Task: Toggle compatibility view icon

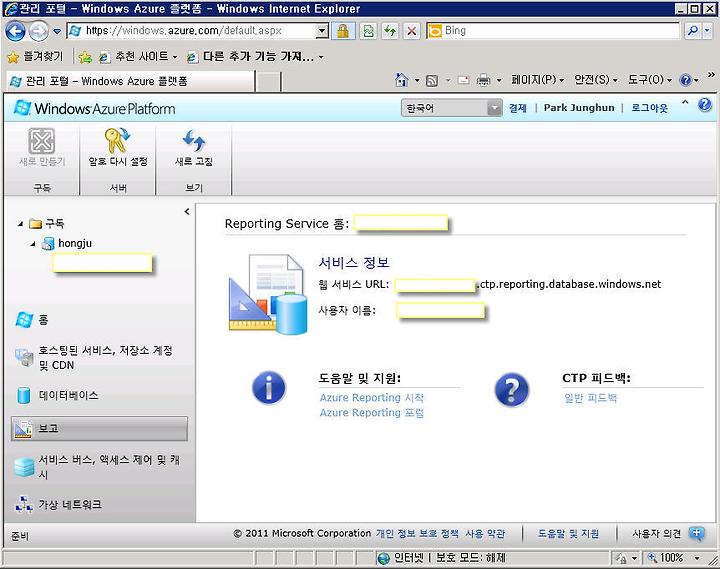Action: pos(368,31)
